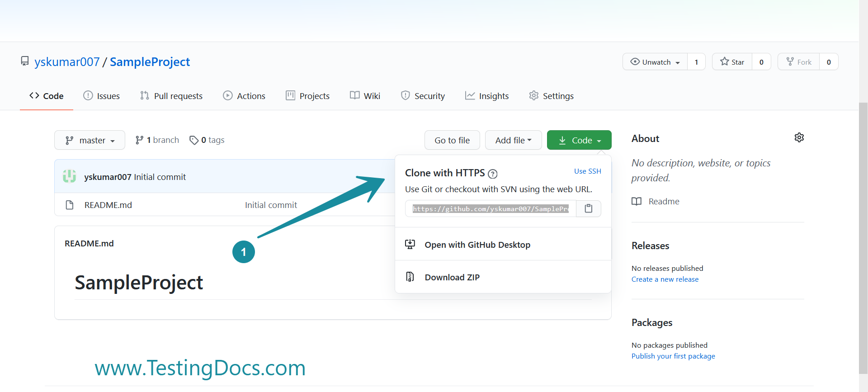Screen dimensions: 868x392
Task: Click the GitHub Desktop icon in the clone panel
Action: click(x=410, y=245)
